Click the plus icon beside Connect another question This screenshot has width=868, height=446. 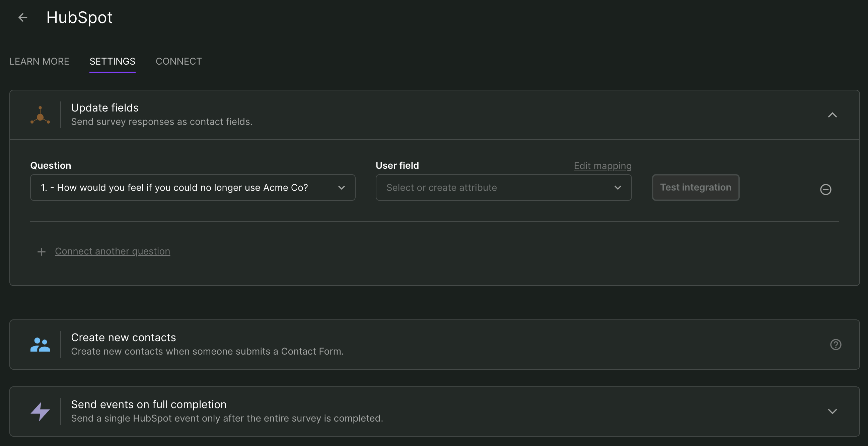click(41, 252)
